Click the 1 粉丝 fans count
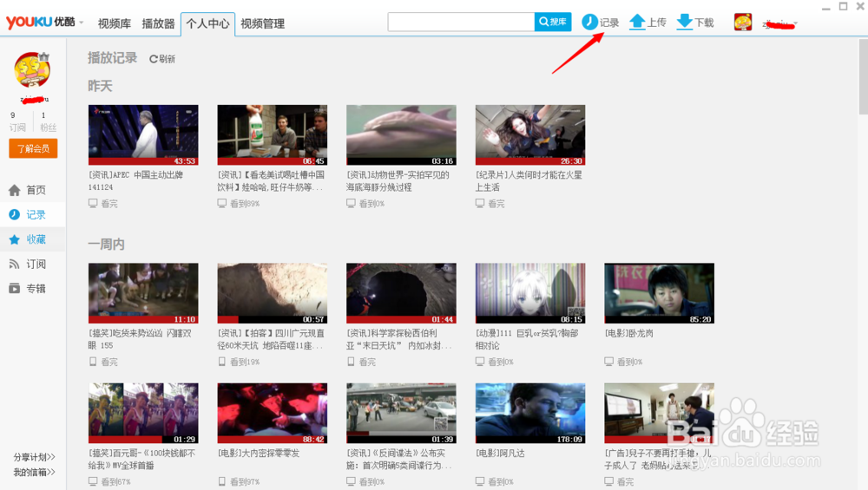 tap(48, 121)
